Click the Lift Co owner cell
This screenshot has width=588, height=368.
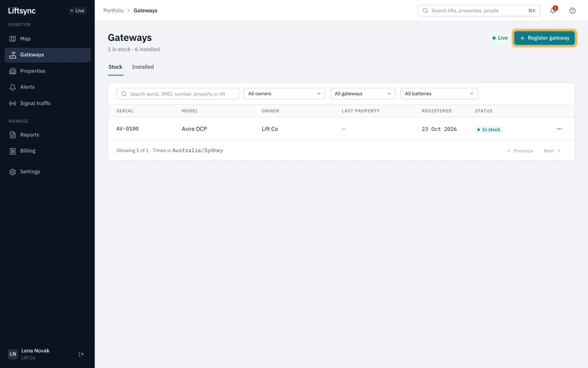(270, 129)
